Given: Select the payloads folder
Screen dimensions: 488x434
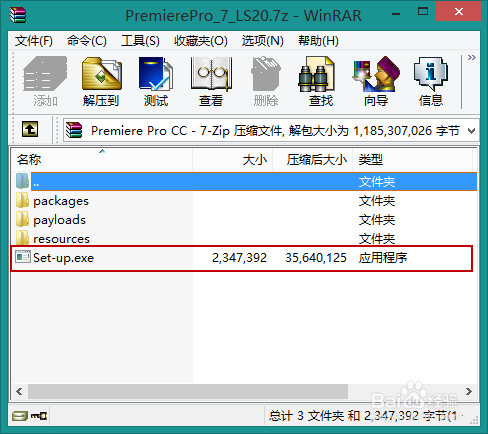Looking at the screenshot, I should pyautogui.click(x=59, y=220).
